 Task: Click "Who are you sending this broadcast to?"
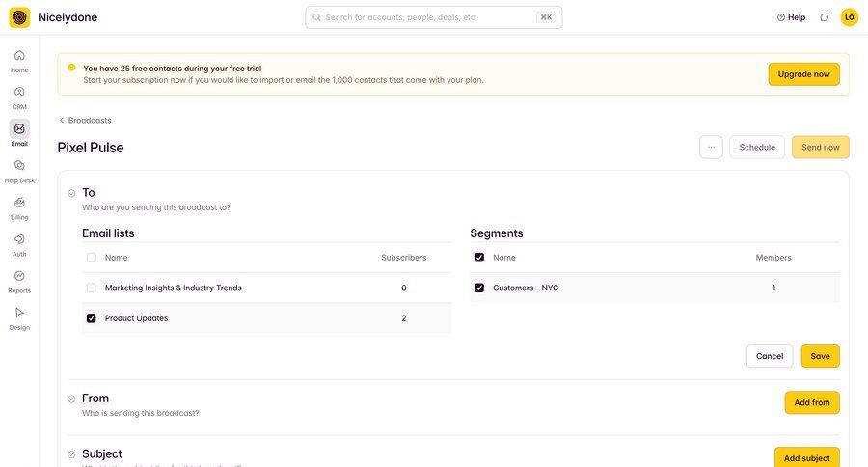156,207
